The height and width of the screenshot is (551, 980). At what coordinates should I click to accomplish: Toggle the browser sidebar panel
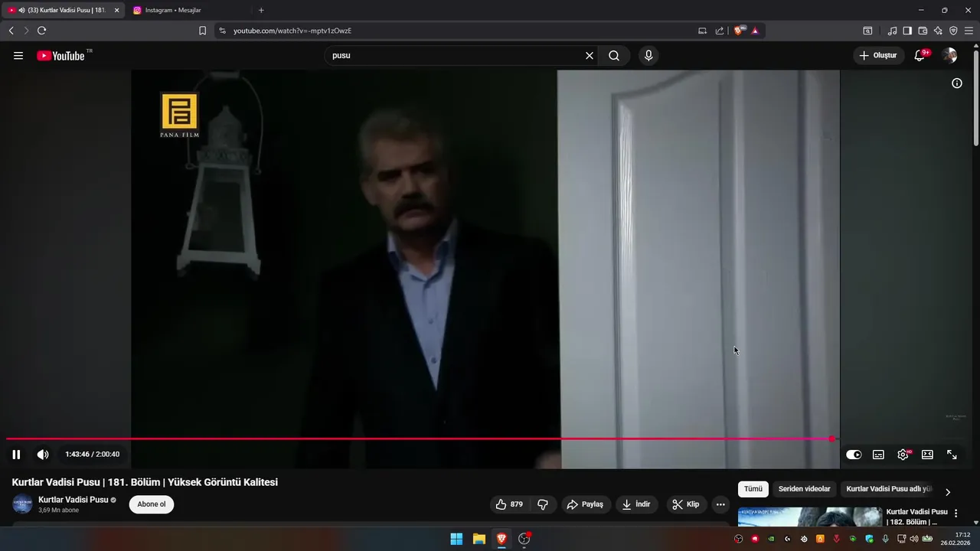(x=907, y=31)
